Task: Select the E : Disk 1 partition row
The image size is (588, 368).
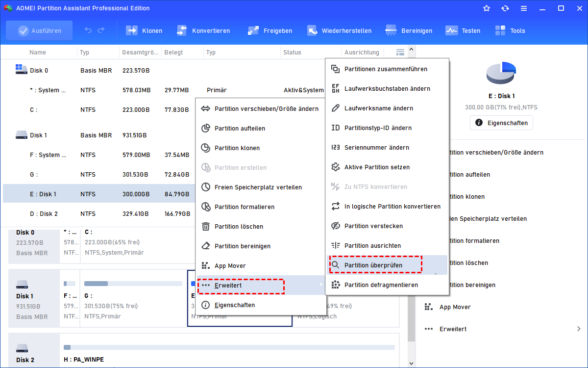Action: pos(99,194)
